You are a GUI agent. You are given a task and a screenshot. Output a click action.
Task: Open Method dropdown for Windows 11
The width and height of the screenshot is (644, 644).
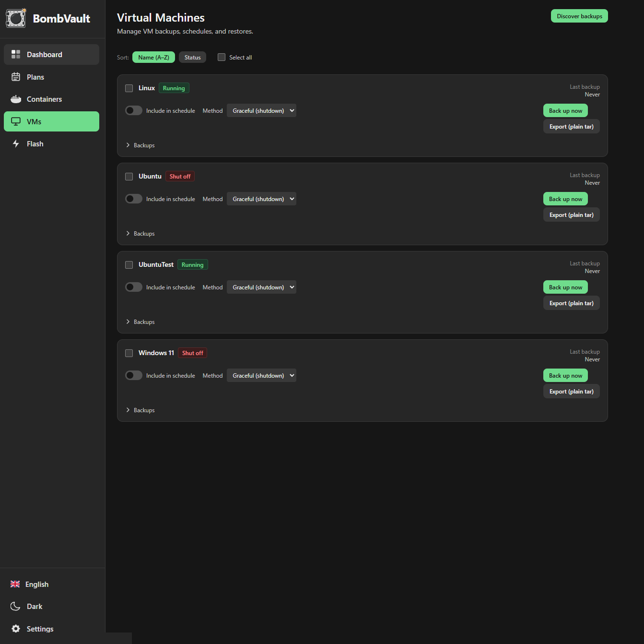pos(261,375)
